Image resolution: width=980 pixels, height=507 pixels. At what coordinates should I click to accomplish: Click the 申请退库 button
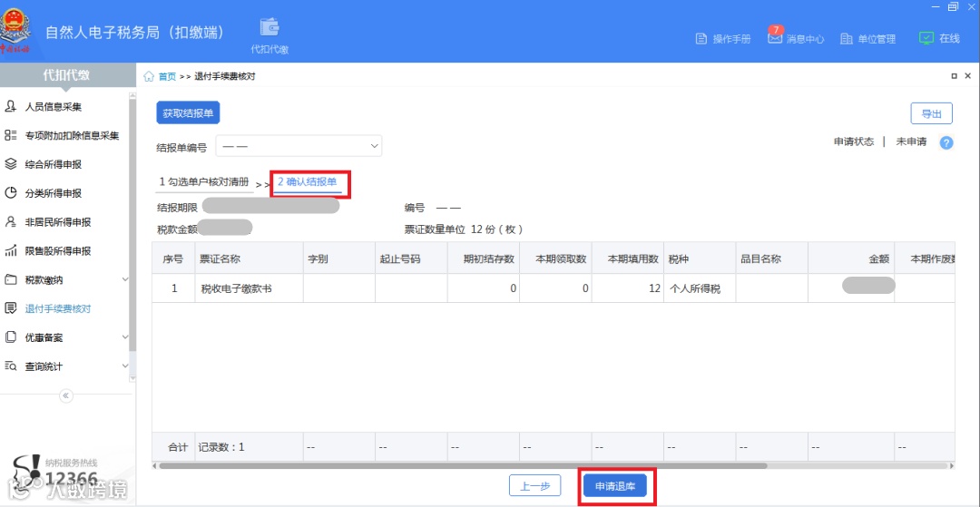pyautogui.click(x=615, y=486)
